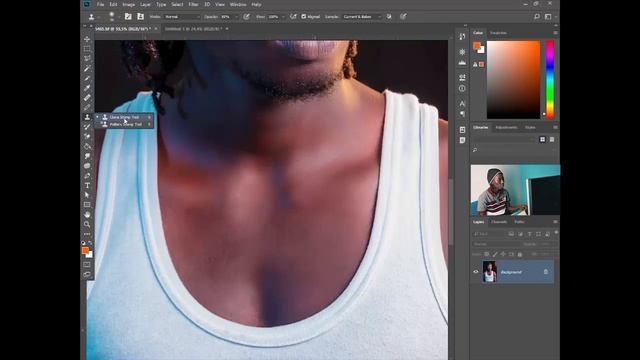Open the File menu
640x360 pixels.
pos(100,4)
